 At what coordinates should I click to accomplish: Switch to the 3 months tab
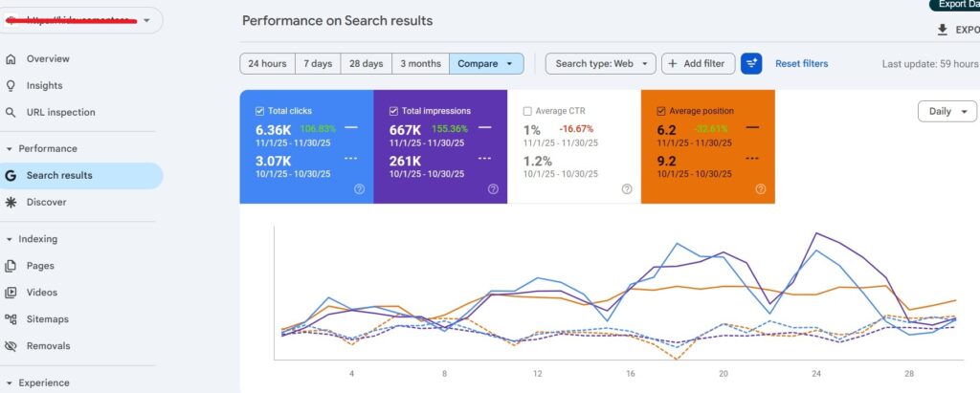tap(421, 64)
